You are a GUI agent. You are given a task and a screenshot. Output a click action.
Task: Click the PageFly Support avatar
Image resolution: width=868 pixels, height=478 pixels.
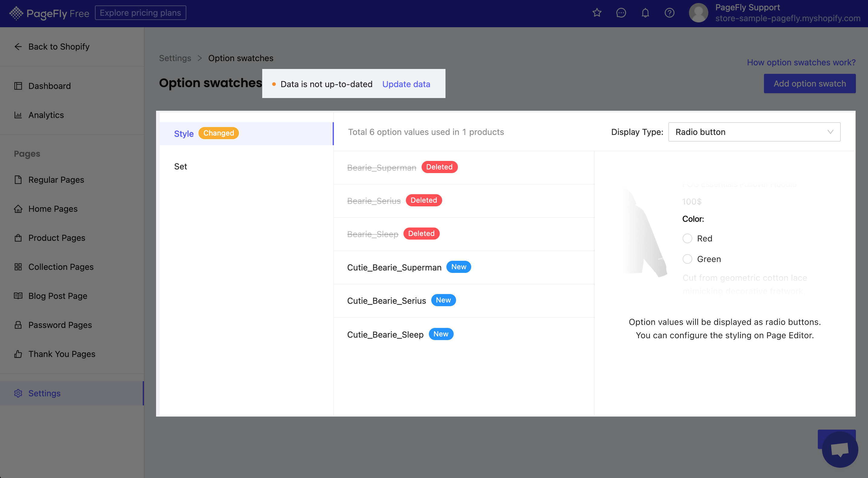point(698,13)
